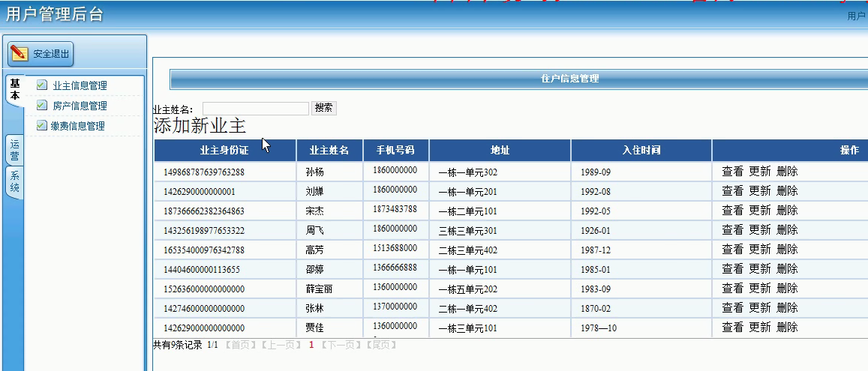
Task: Delete 高芳 record via 删除
Action: point(787,250)
